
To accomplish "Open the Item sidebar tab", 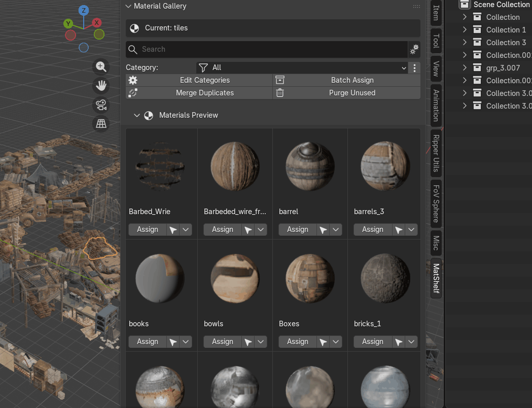I will click(436, 13).
